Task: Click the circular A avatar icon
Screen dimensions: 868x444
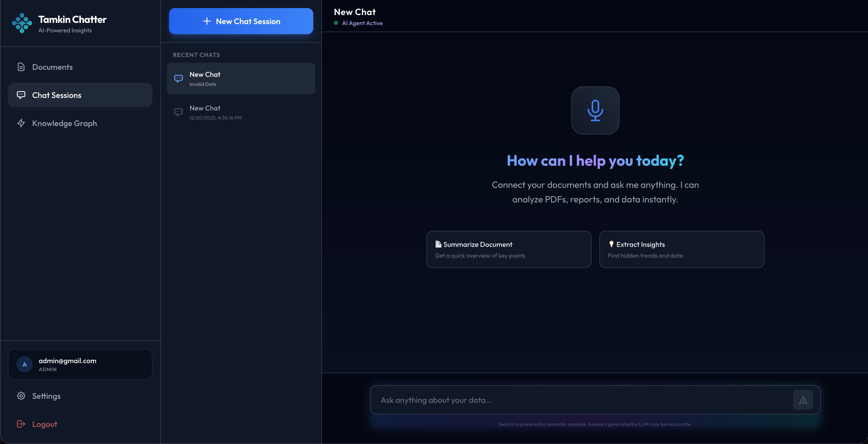Action: coord(25,365)
